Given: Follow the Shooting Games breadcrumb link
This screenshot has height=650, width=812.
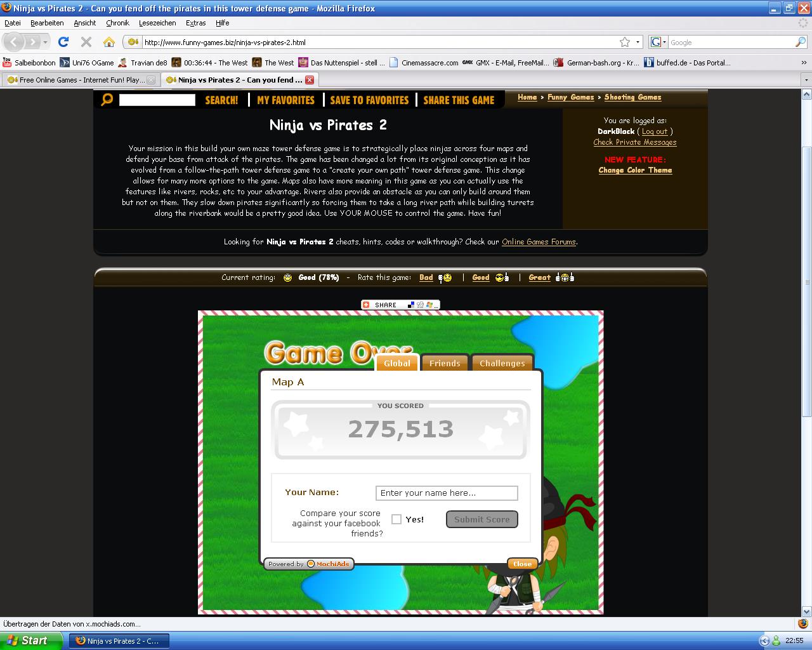Looking at the screenshot, I should (632, 97).
